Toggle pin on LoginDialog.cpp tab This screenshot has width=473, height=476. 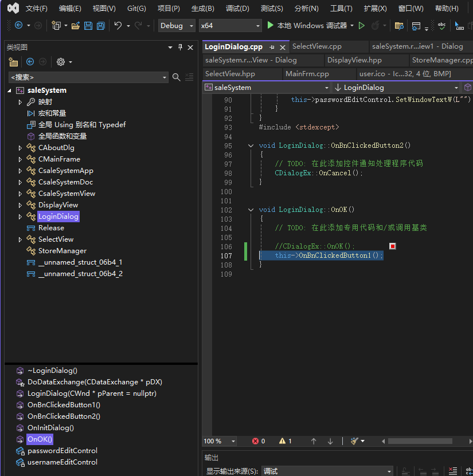[x=272, y=47]
